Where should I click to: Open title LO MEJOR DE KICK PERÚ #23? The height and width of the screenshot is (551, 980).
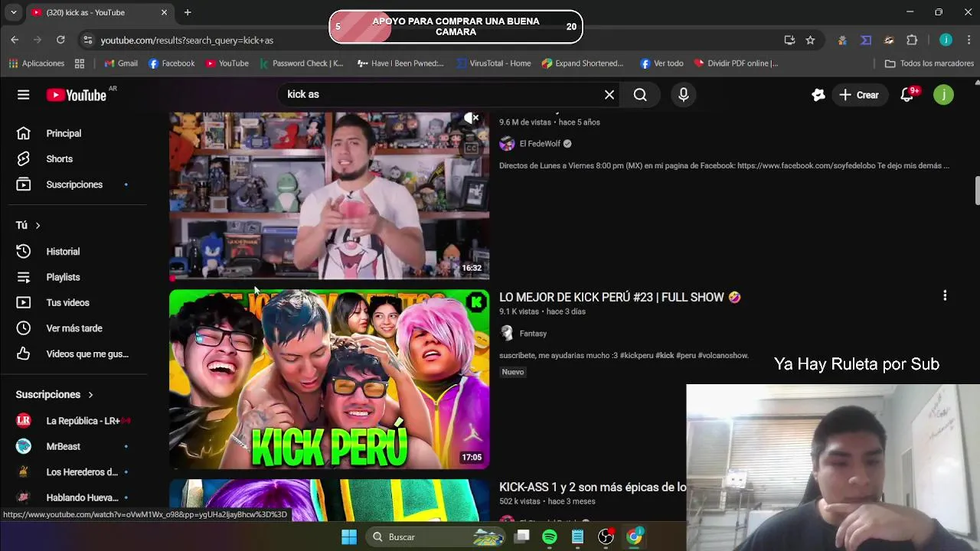click(620, 297)
